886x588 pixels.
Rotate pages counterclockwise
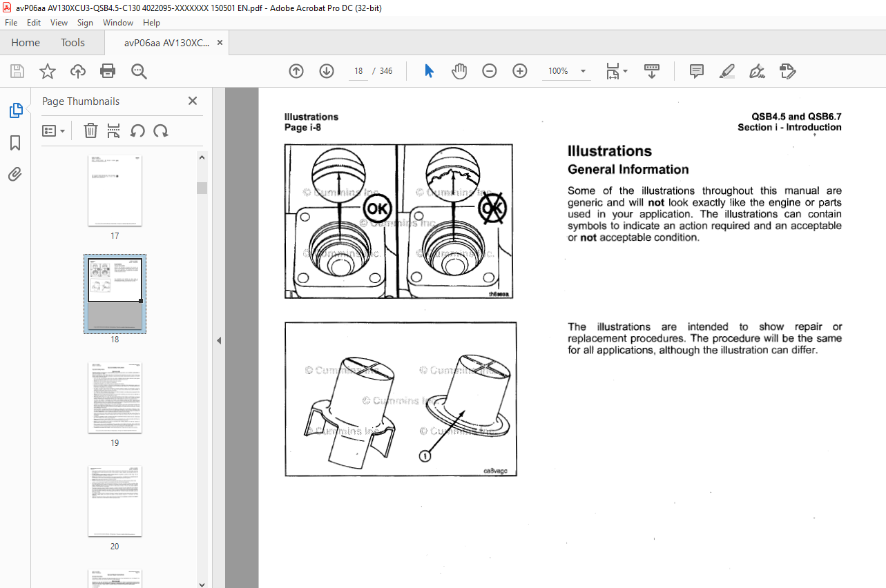[x=137, y=130]
